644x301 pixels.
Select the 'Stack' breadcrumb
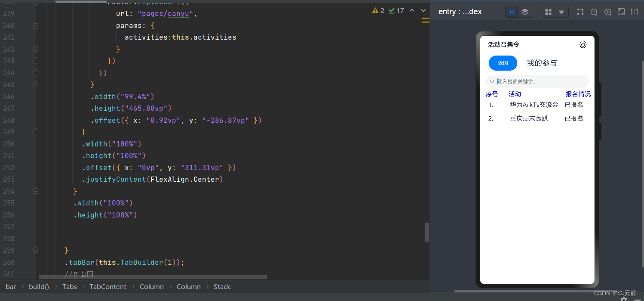(222, 287)
